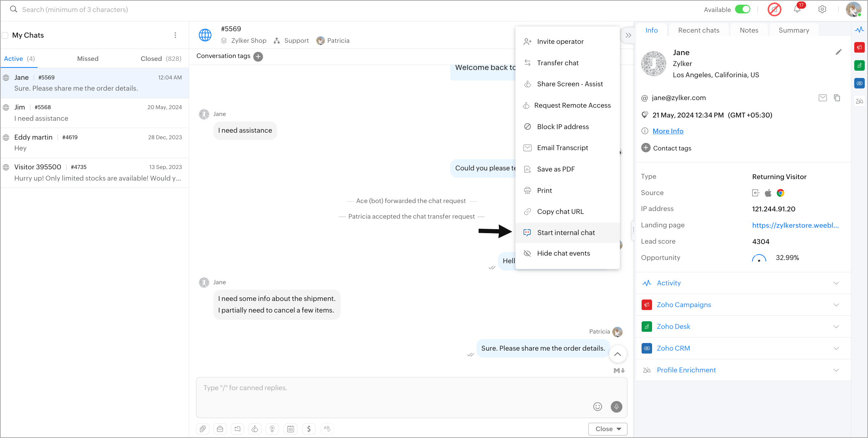
Task: Open the emoji picker smiley icon
Action: coord(597,406)
